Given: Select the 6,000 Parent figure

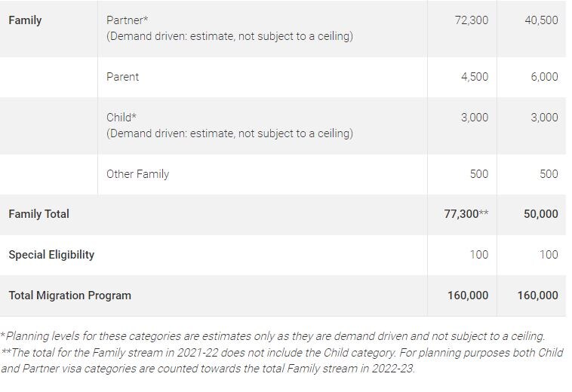Looking at the screenshot, I should click(544, 77).
